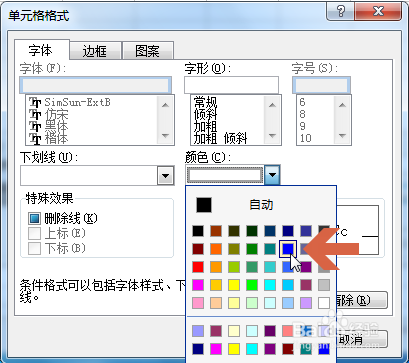
Task: Switch to the 图案 tab
Action: 148,51
